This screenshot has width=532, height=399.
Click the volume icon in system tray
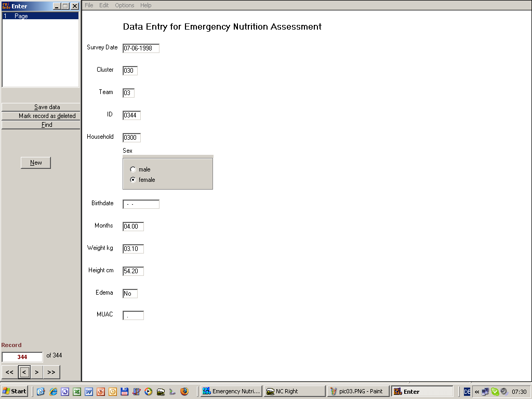[x=504, y=392]
